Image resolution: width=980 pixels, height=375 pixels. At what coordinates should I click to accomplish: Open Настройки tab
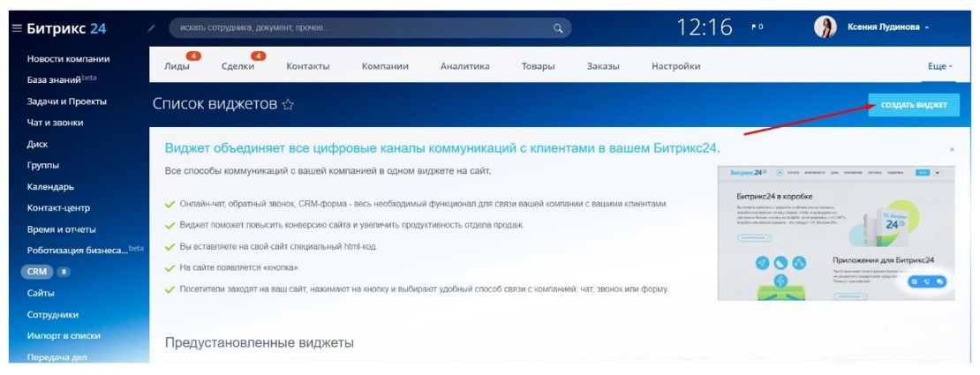click(x=675, y=66)
